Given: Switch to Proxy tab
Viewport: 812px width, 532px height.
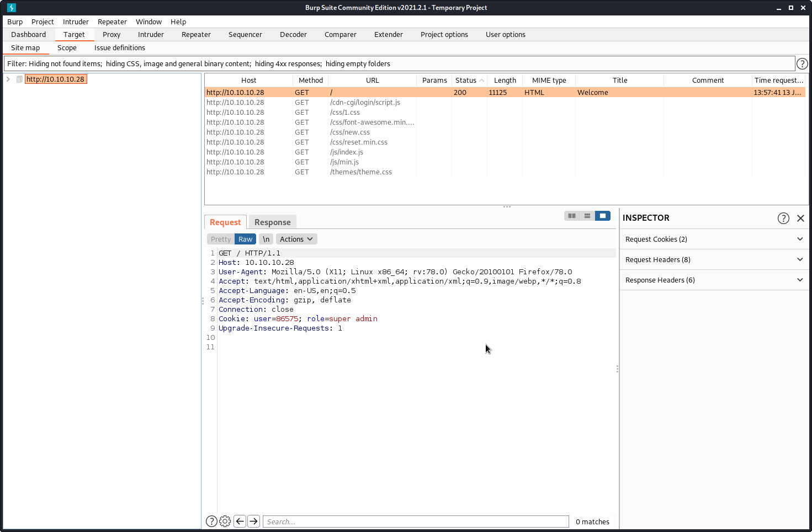Looking at the screenshot, I should point(112,34).
